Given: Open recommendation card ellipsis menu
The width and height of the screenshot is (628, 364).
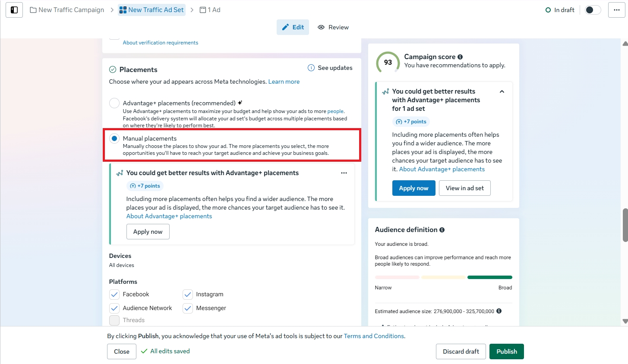Looking at the screenshot, I should pos(344,173).
